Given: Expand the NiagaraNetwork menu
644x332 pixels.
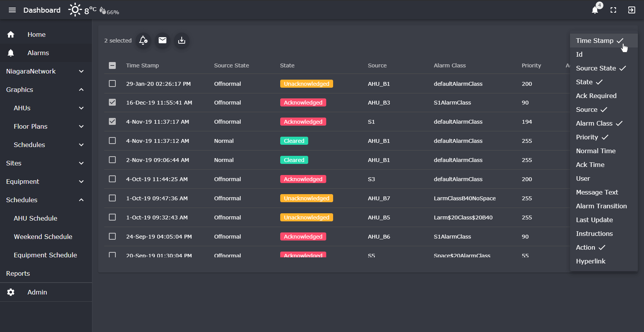Looking at the screenshot, I should tap(81, 71).
